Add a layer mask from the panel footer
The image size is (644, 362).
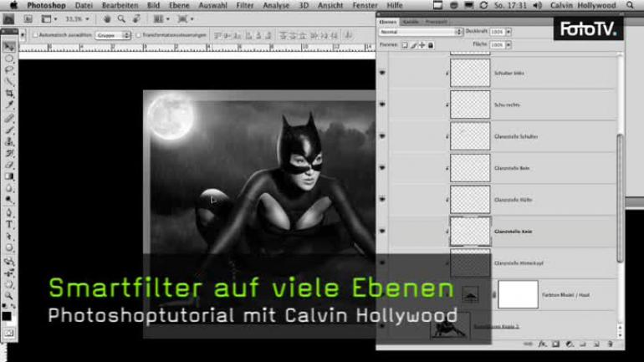pyautogui.click(x=555, y=344)
